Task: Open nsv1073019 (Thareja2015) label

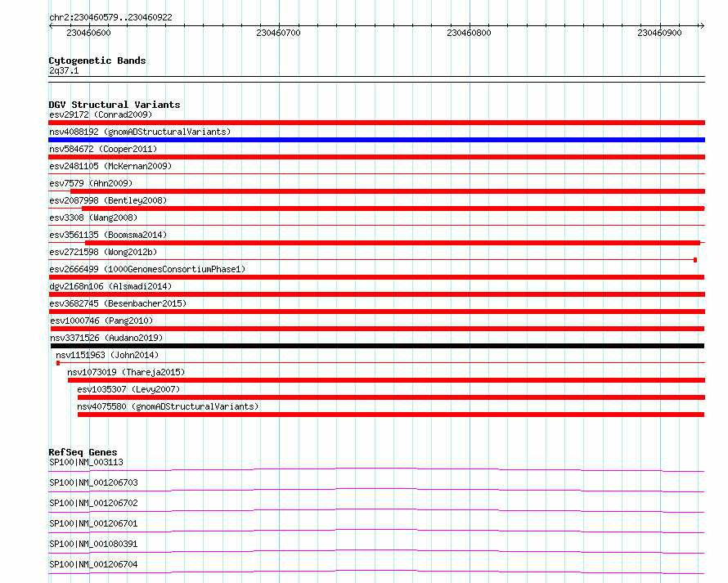Action: coord(126,372)
